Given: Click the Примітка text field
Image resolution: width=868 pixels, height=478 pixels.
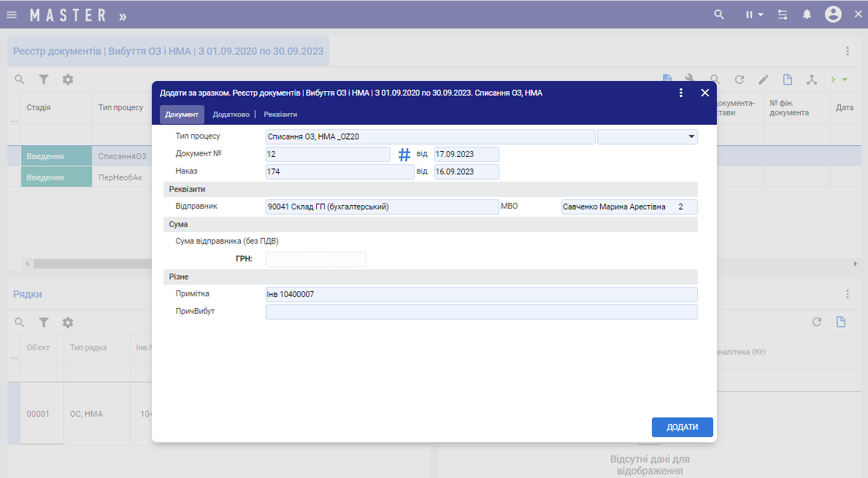Looking at the screenshot, I should 481,294.
